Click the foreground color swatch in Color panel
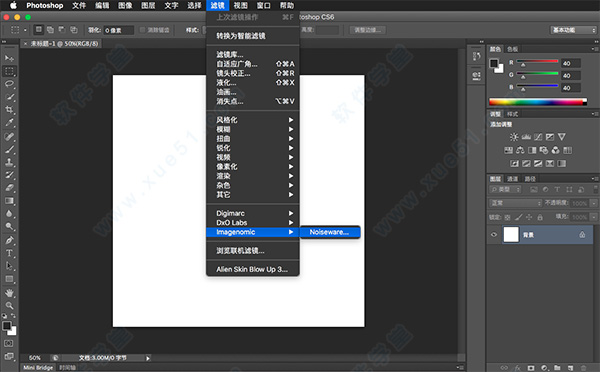 click(x=494, y=63)
